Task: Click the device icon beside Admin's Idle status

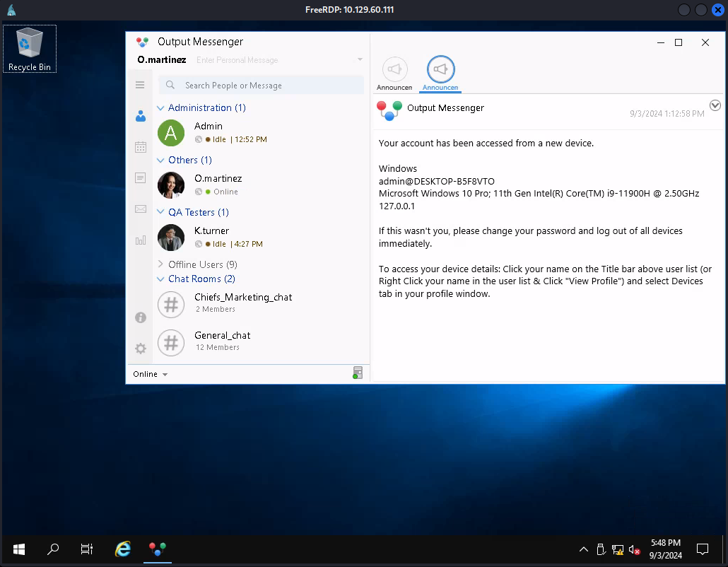Action: (198, 139)
